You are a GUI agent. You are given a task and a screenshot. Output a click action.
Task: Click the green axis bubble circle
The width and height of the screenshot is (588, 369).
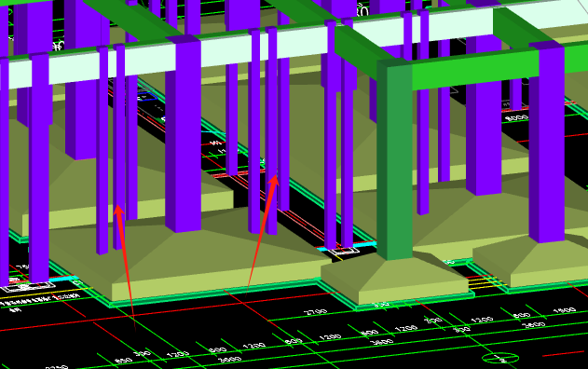(x=500, y=359)
